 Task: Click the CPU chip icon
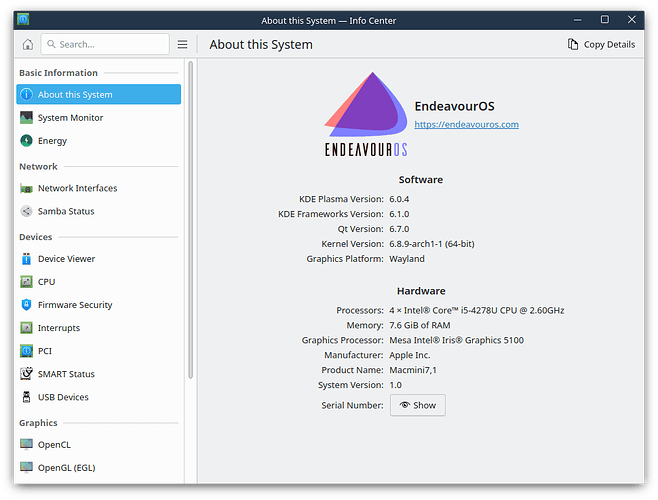point(27,282)
